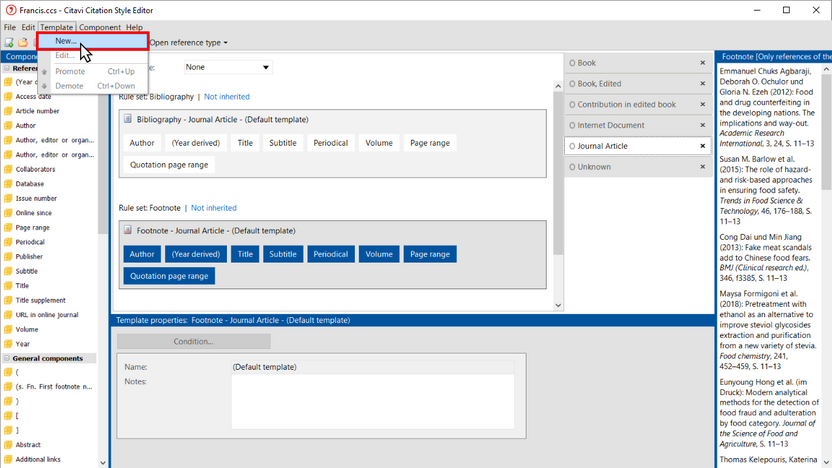Select Periodical in the Footnote template
Image resolution: width=832 pixels, height=468 pixels.
(331, 254)
